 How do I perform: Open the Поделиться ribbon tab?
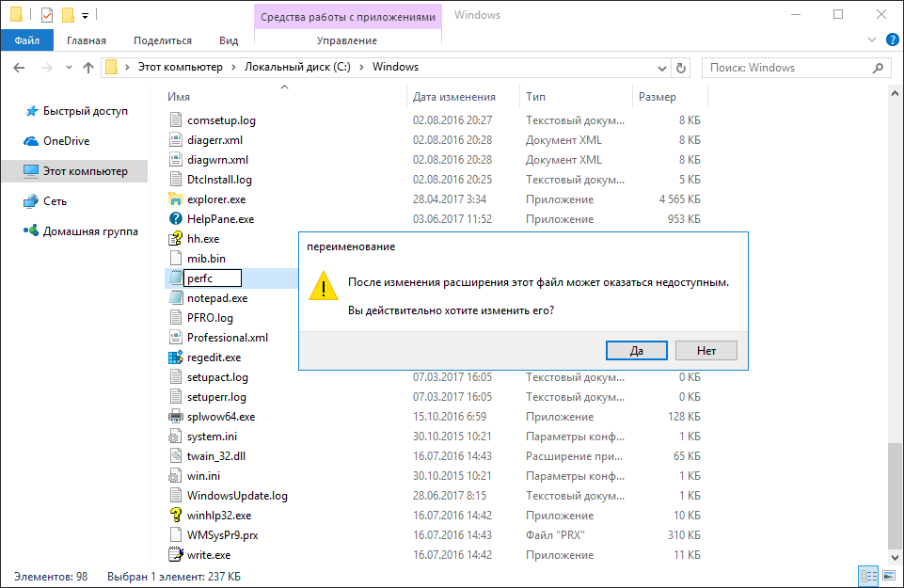pyautogui.click(x=163, y=40)
